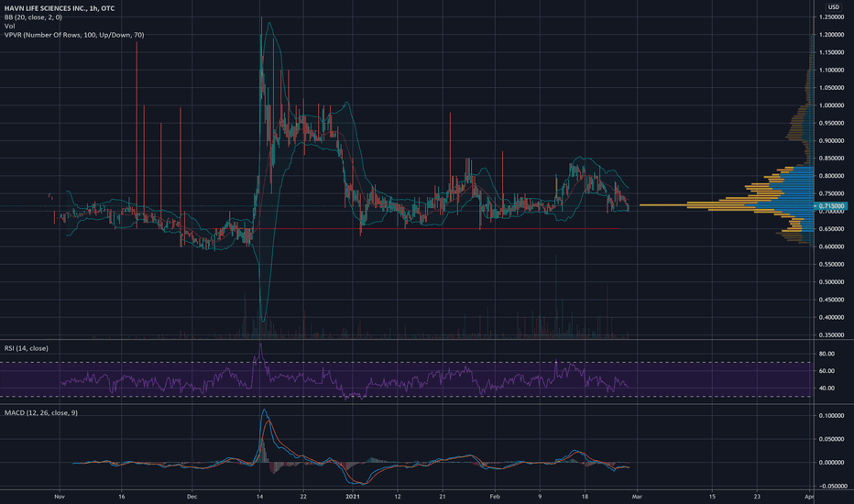Click the 0.950000 price axis label
Image resolution: width=854 pixels, height=504 pixels.
tap(831, 123)
